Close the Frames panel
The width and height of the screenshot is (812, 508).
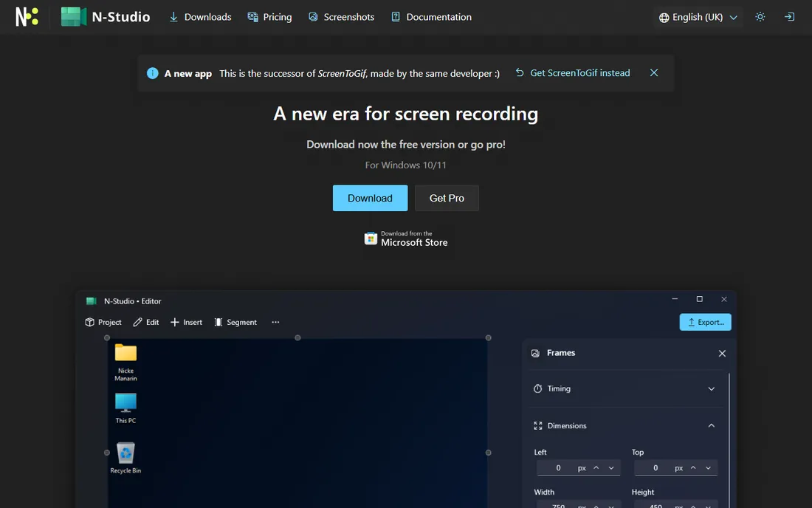click(722, 353)
